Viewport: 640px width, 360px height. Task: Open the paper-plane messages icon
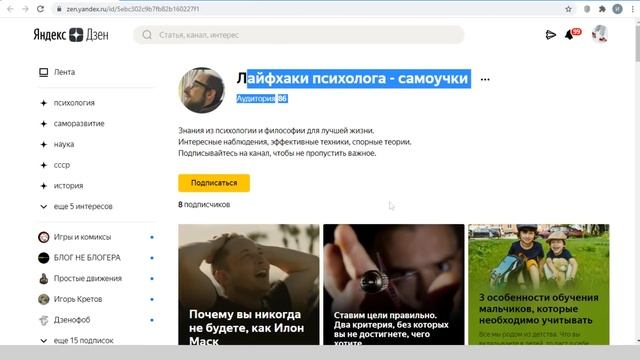550,35
